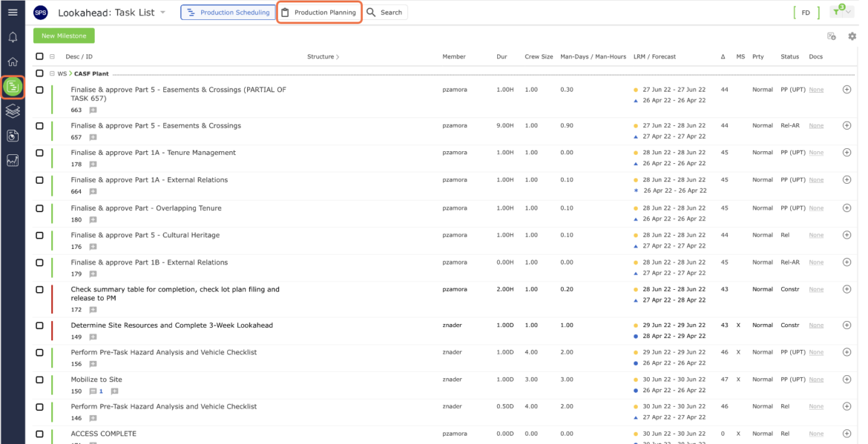Sort by the Desc / ID column header
The image size is (868, 444).
(79, 56)
